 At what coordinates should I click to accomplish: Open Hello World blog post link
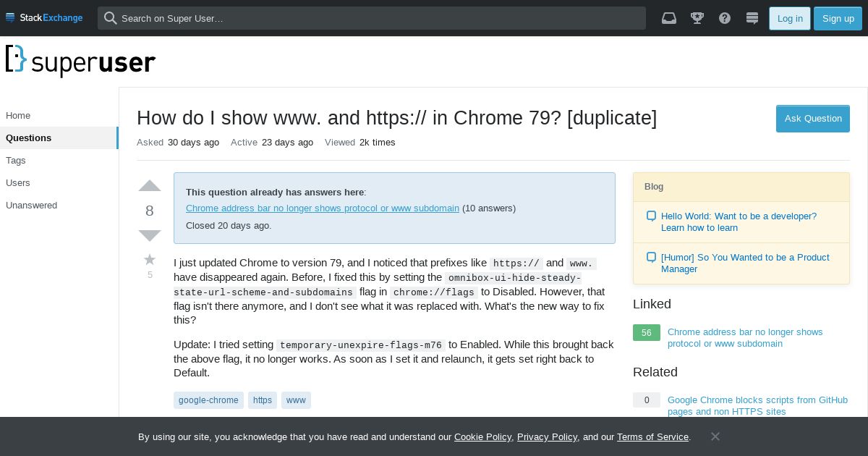point(739,222)
